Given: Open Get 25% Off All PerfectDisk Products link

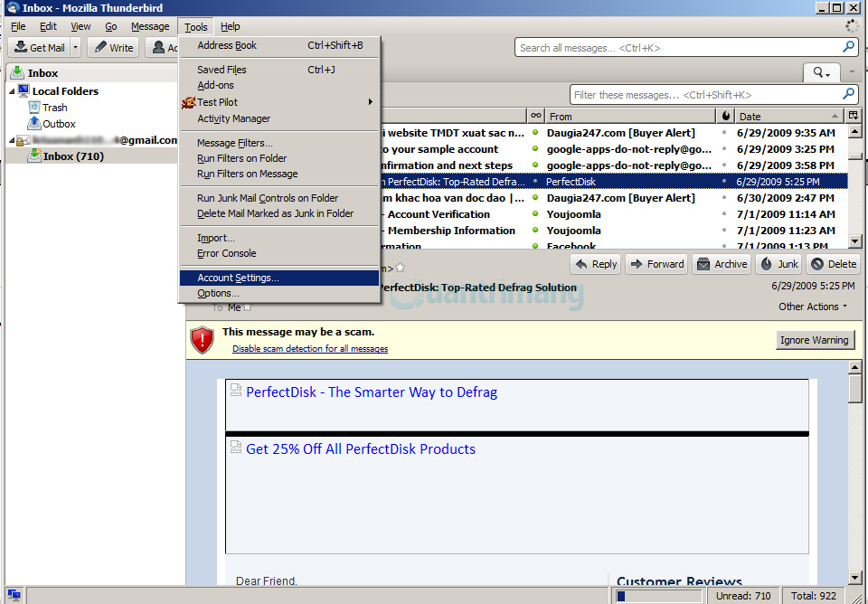Looking at the screenshot, I should pyautogui.click(x=361, y=449).
